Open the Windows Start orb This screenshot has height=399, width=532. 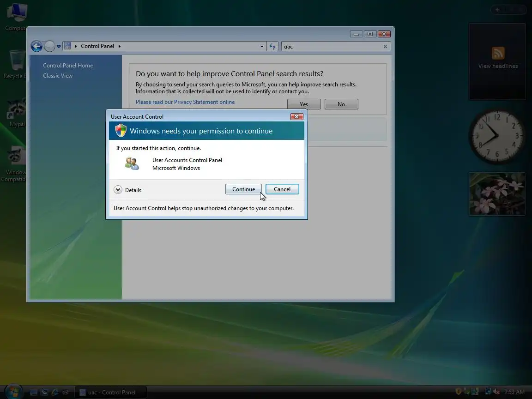(x=13, y=392)
